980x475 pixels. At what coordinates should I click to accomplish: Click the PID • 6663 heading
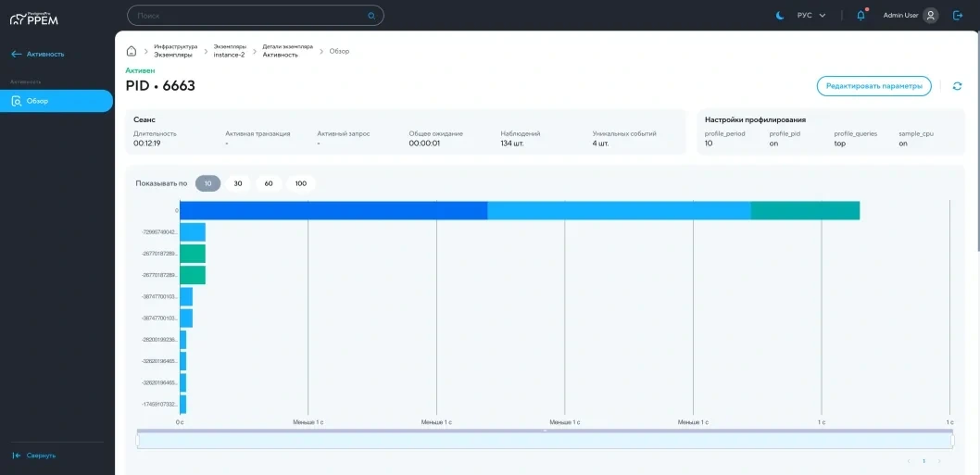[160, 85]
